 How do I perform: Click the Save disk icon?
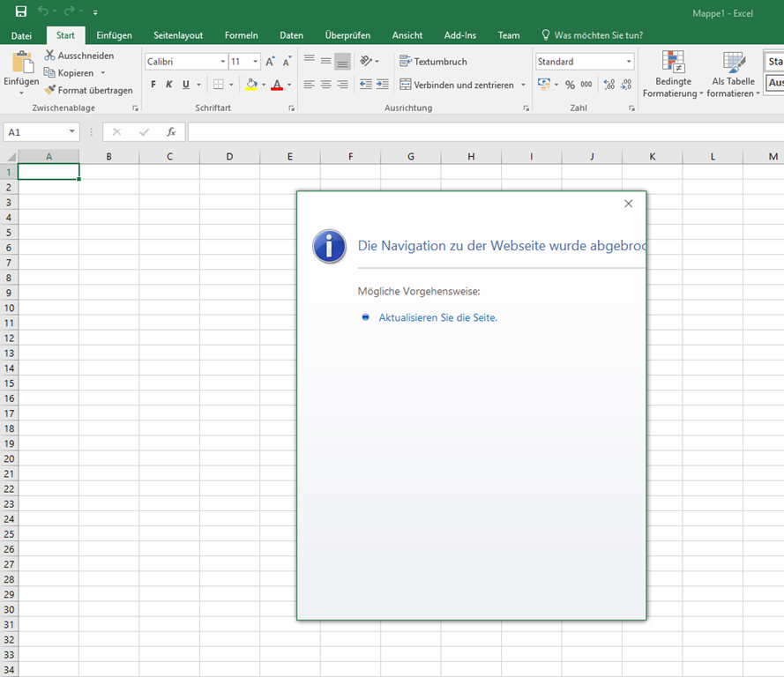[20, 11]
